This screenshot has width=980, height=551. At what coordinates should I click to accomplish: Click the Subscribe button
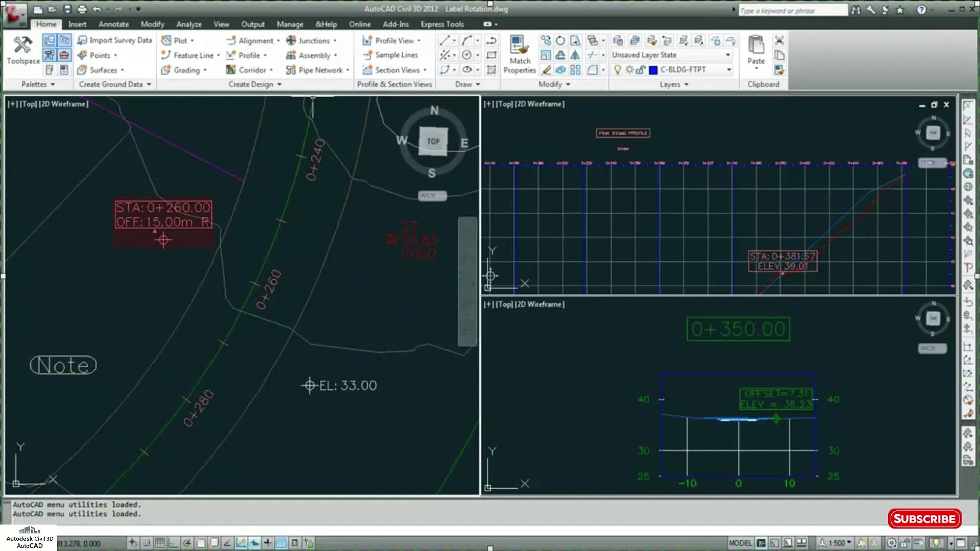924,519
